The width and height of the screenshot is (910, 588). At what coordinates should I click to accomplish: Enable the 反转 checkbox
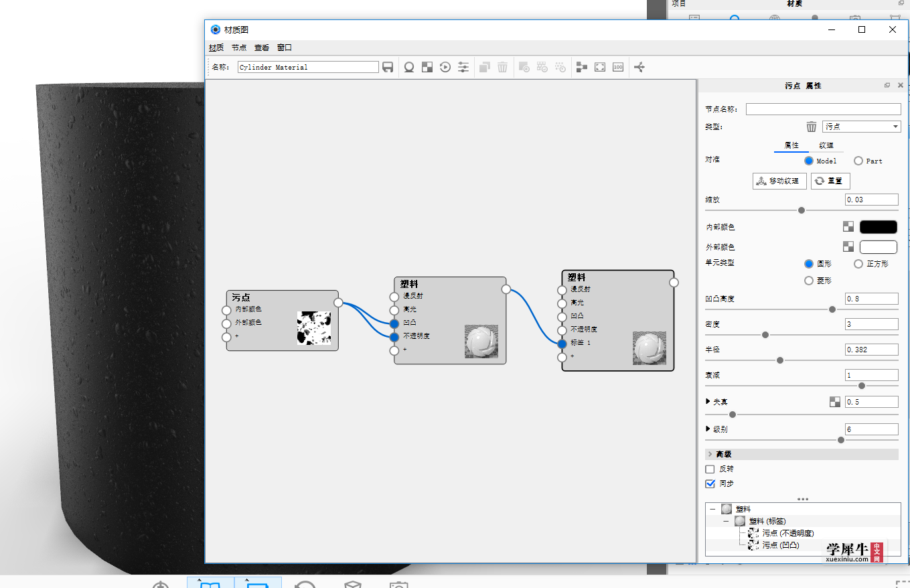point(710,469)
